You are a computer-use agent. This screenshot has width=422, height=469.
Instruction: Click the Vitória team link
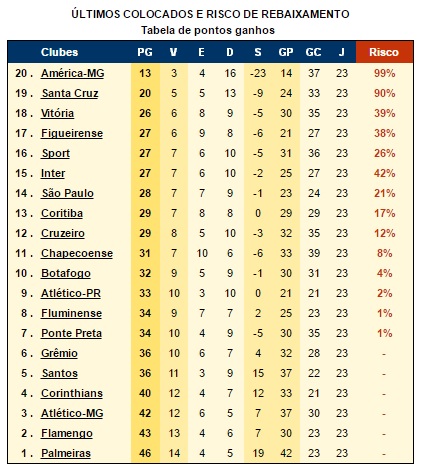coord(57,113)
